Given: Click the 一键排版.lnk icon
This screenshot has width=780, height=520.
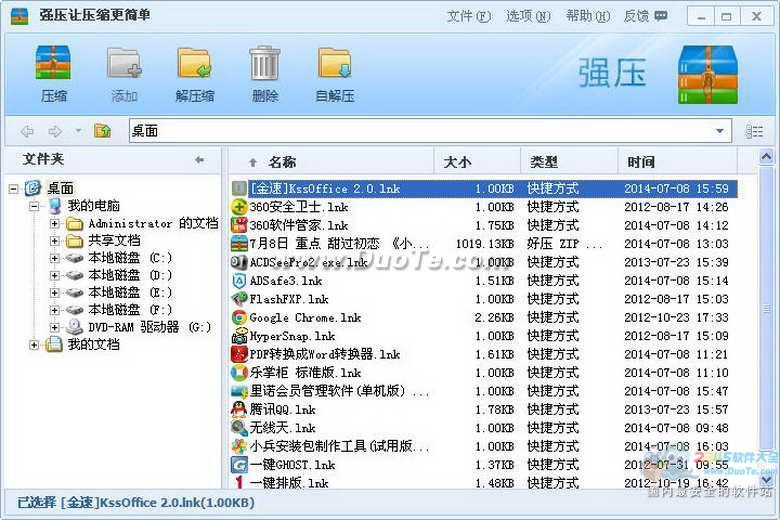Looking at the screenshot, I should pyautogui.click(x=239, y=483).
